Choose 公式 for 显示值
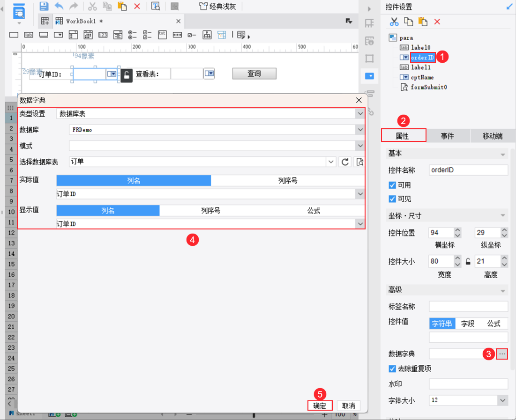The height and width of the screenshot is (420, 516). [314, 211]
